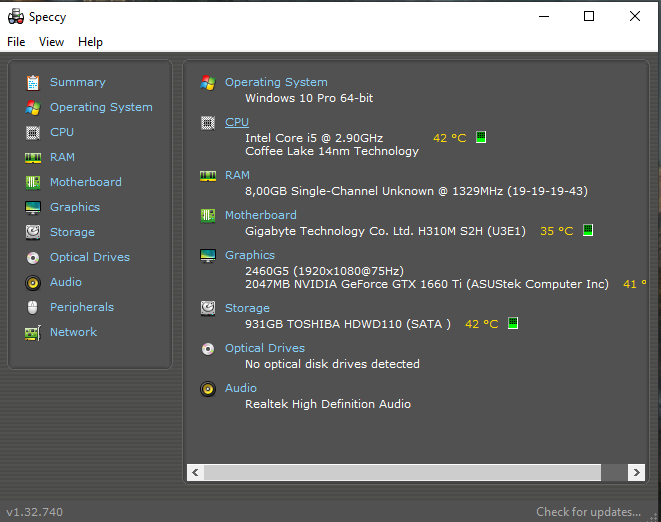Click the green CPU temperature indicator
Viewport: 661px width, 522px height.
pos(481,137)
